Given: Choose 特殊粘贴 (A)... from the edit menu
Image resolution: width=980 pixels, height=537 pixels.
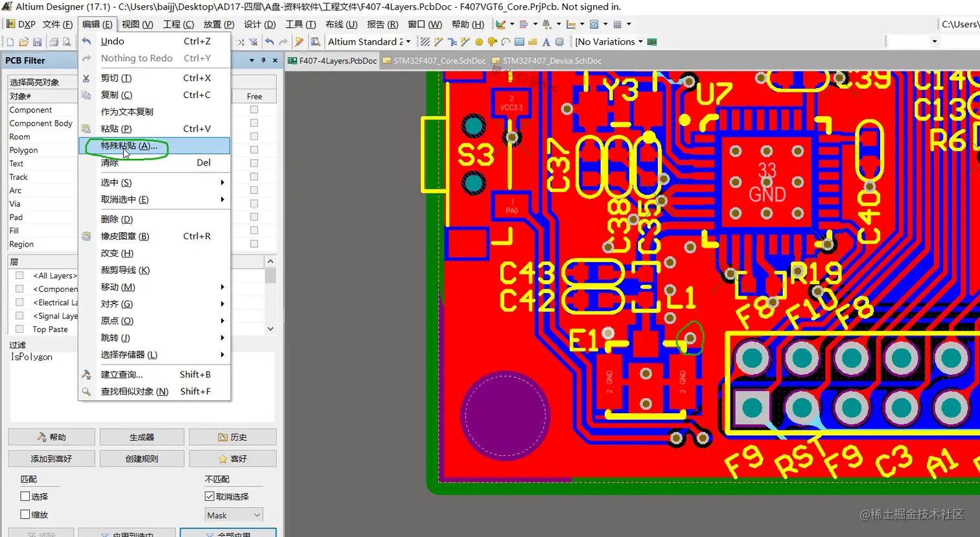Looking at the screenshot, I should [129, 146].
